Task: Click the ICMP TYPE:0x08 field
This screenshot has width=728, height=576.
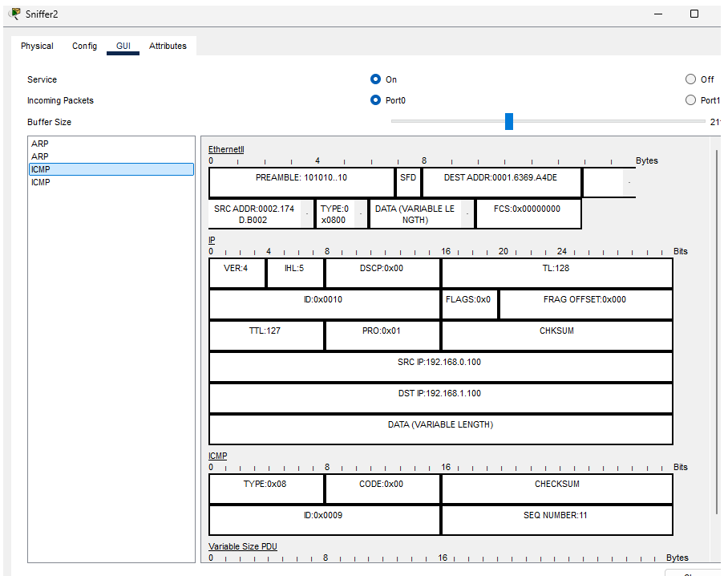Action: (x=265, y=485)
